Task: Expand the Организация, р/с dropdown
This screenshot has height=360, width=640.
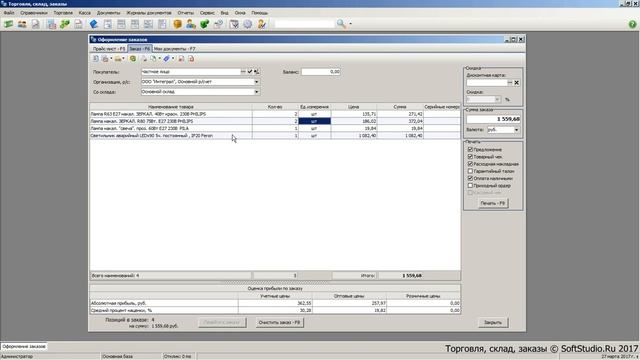Action: tap(256, 82)
